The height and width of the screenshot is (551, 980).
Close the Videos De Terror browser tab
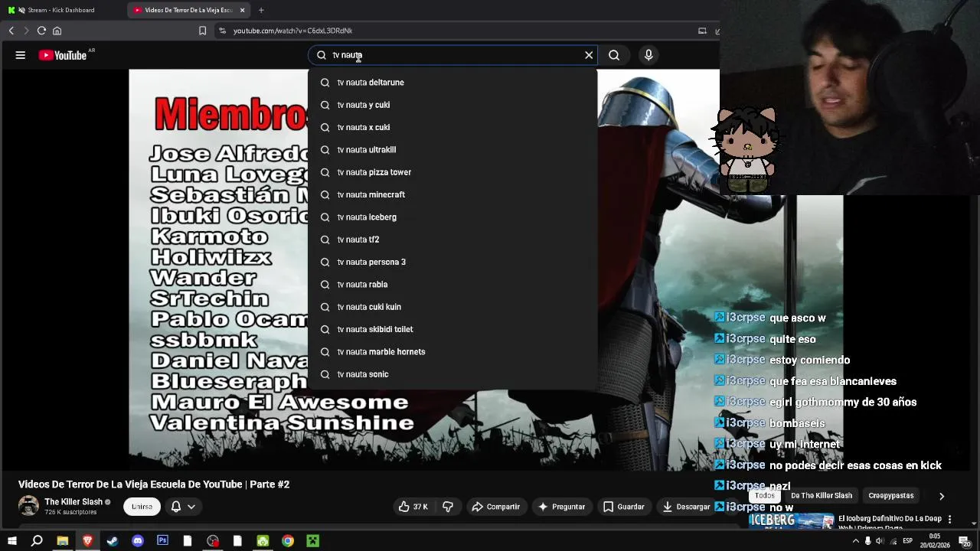242,10
